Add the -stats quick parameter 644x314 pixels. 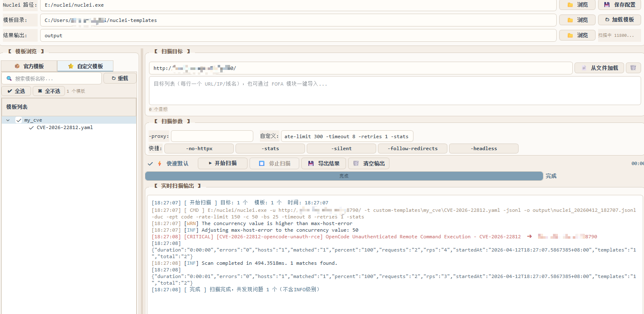pyautogui.click(x=270, y=149)
